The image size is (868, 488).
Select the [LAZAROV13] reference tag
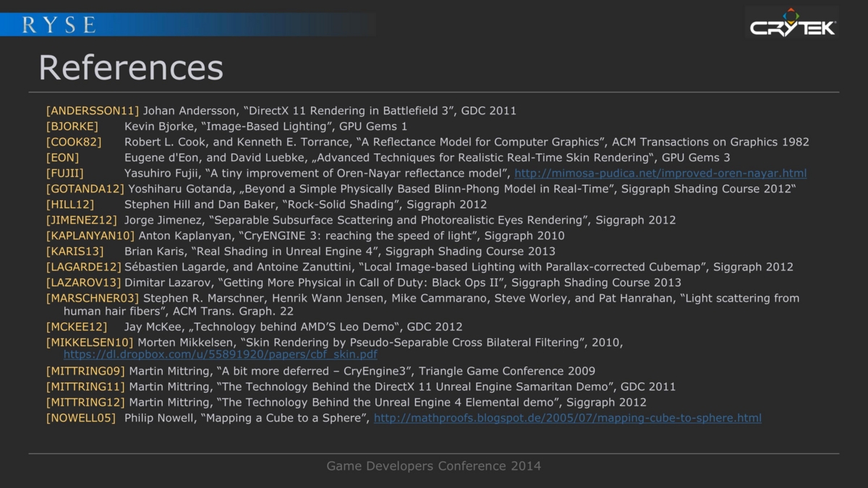83,283
